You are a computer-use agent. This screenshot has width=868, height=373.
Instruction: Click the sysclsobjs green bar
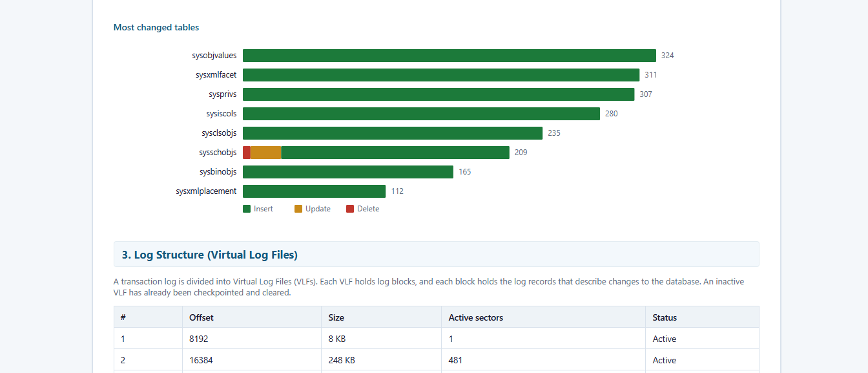393,133
